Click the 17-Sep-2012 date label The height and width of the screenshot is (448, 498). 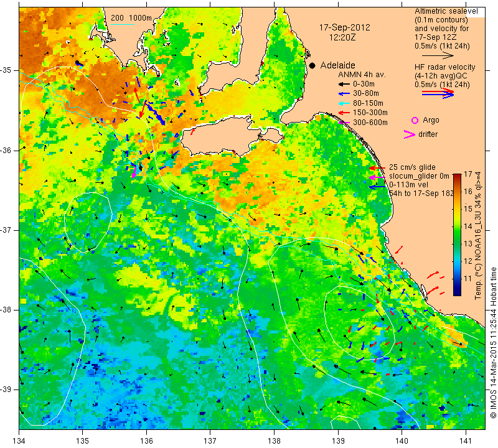(x=345, y=27)
